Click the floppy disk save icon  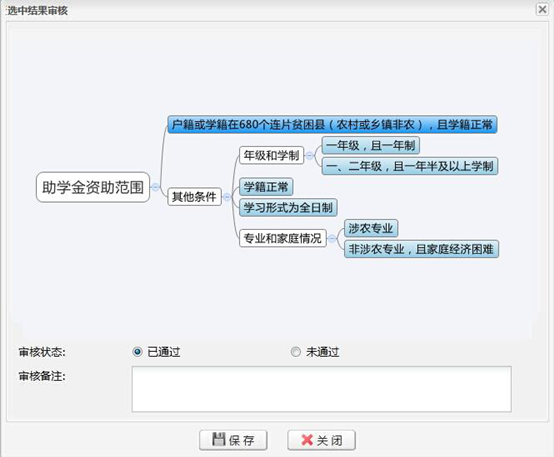(218, 439)
